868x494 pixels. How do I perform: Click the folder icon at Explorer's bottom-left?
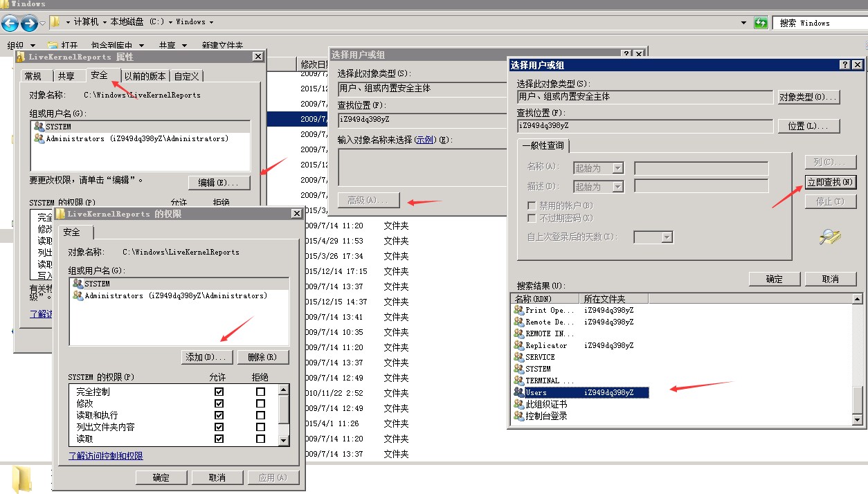22,479
